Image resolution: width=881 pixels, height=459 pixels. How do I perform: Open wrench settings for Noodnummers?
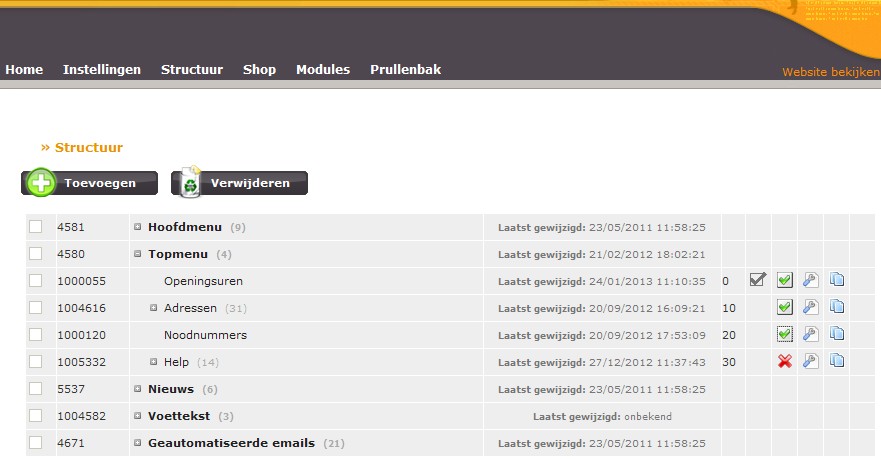point(810,334)
